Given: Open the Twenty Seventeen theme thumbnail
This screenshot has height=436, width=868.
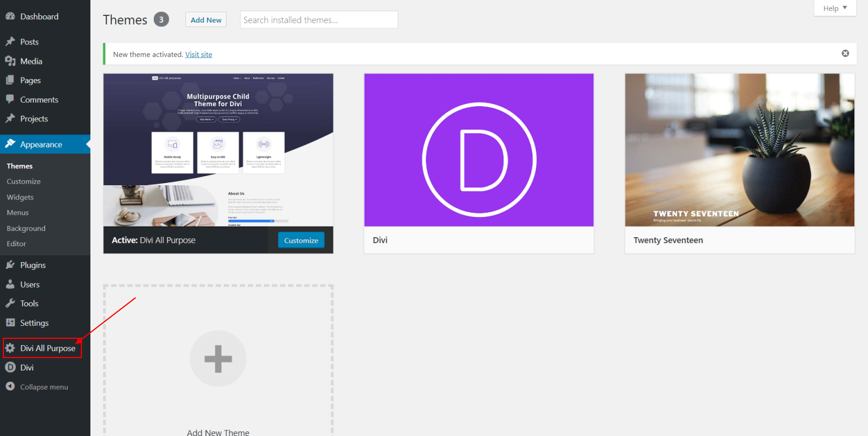Looking at the screenshot, I should click(x=740, y=150).
